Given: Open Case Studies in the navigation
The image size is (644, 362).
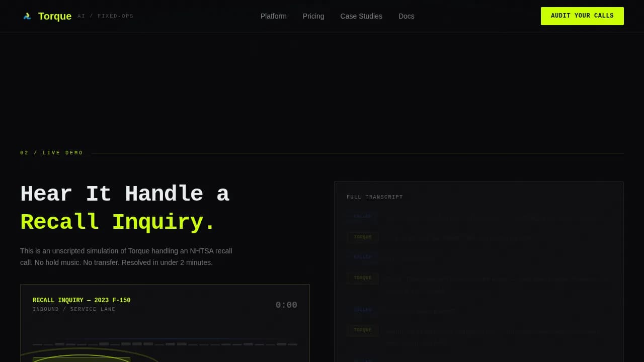Looking at the screenshot, I should [x=361, y=16].
